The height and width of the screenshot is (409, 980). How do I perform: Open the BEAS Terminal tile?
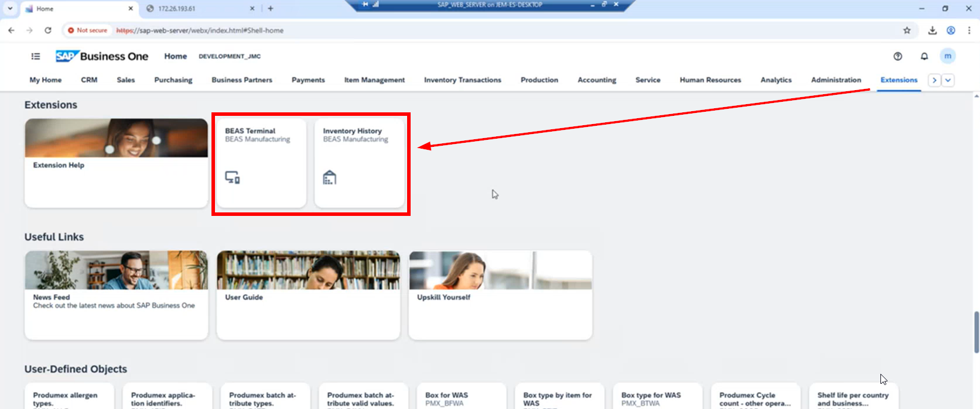click(261, 163)
